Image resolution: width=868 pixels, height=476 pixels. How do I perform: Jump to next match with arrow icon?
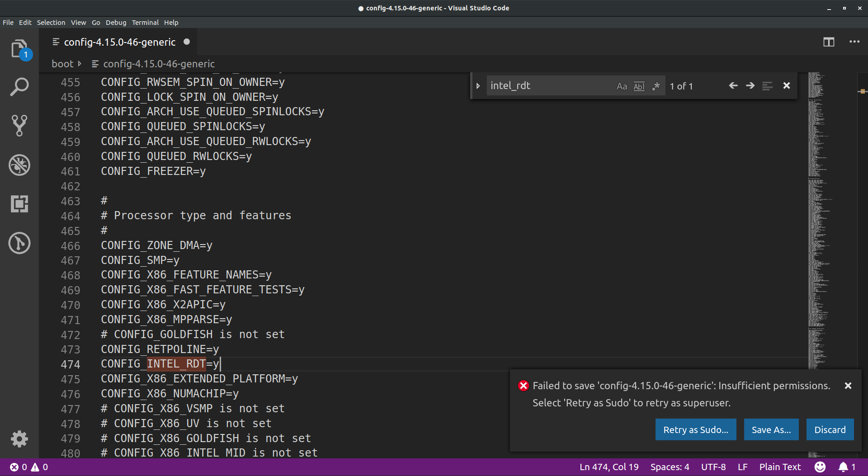tap(750, 85)
